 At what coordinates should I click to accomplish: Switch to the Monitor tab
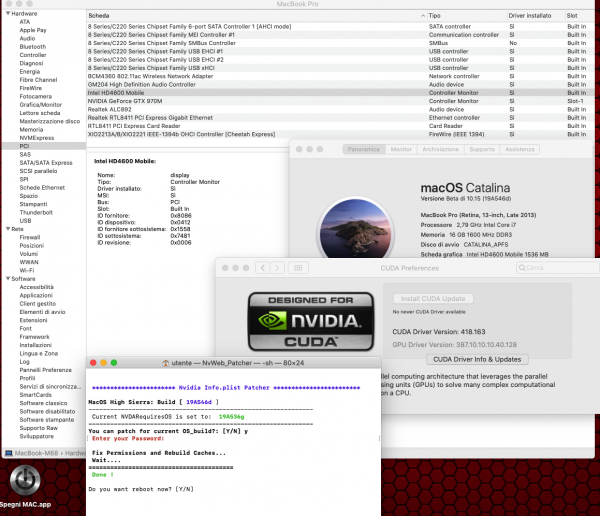click(x=401, y=149)
